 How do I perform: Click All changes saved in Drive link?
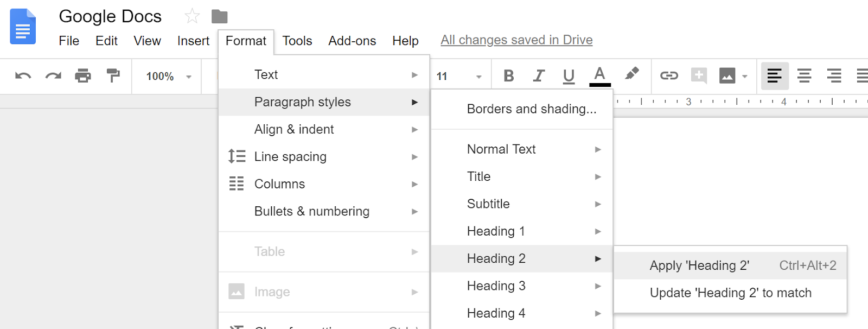[x=516, y=40]
